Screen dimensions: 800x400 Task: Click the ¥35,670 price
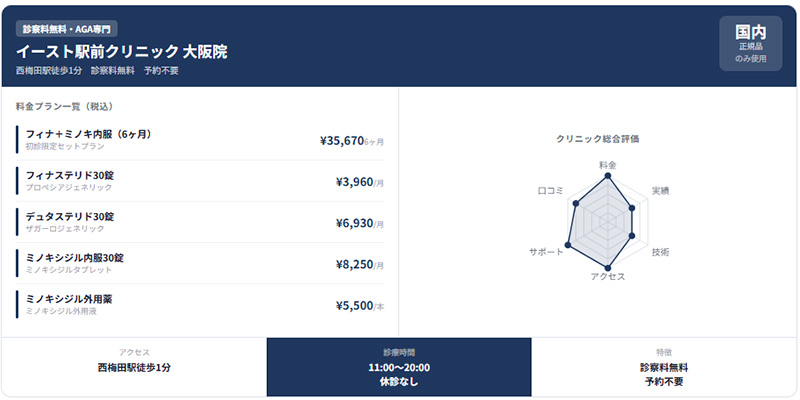[x=341, y=141]
